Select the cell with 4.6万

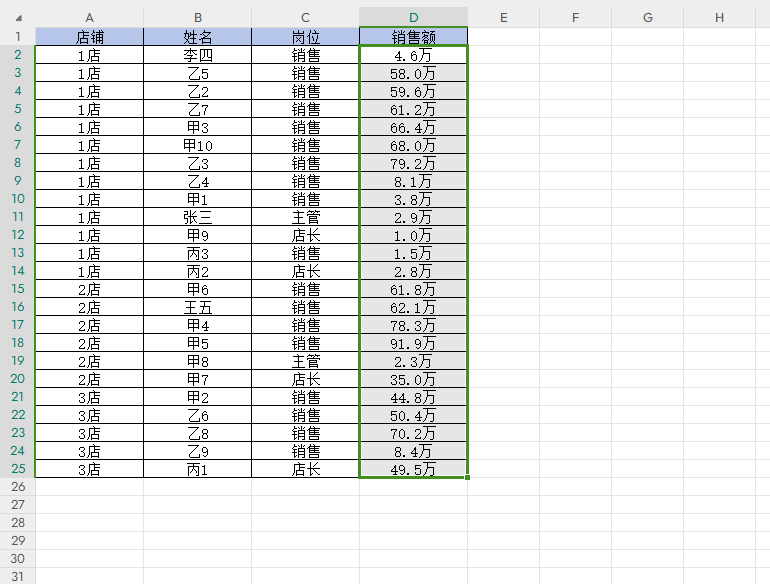click(413, 55)
